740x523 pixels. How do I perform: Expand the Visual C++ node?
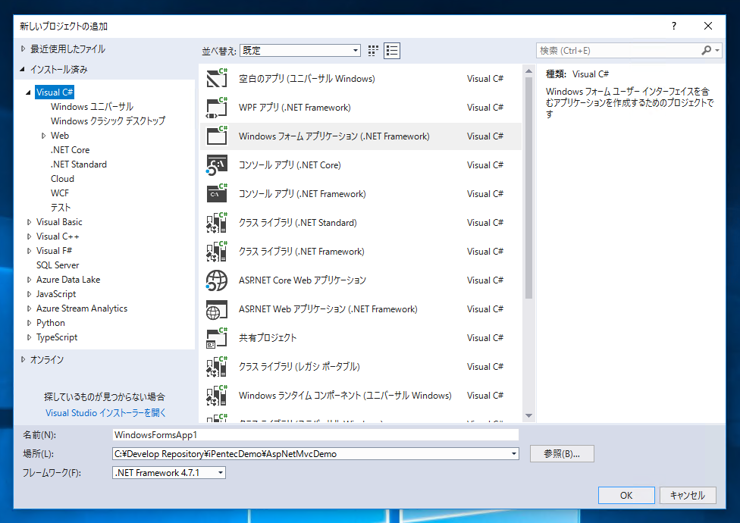[x=29, y=236]
